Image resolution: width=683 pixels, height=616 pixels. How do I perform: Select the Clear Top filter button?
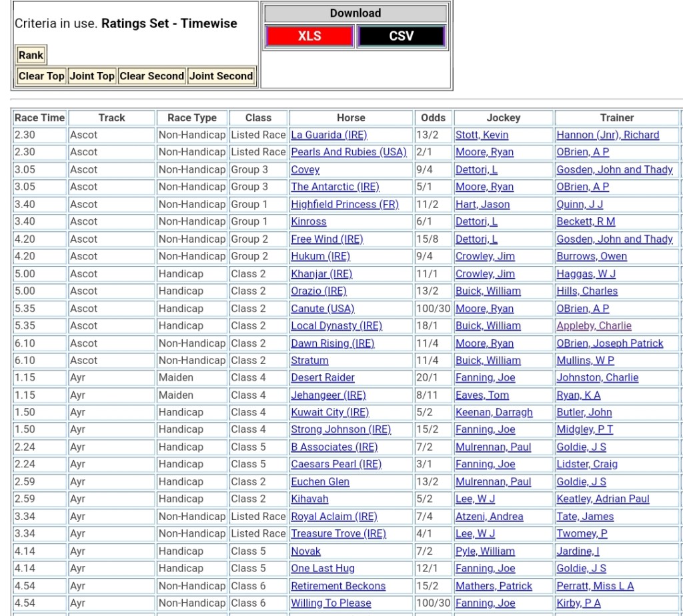point(41,76)
